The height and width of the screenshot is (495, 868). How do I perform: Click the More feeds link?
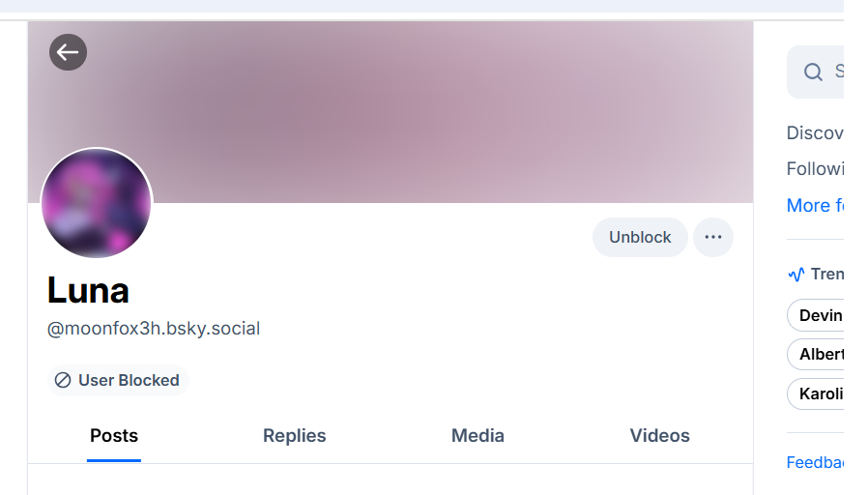pyautogui.click(x=815, y=205)
